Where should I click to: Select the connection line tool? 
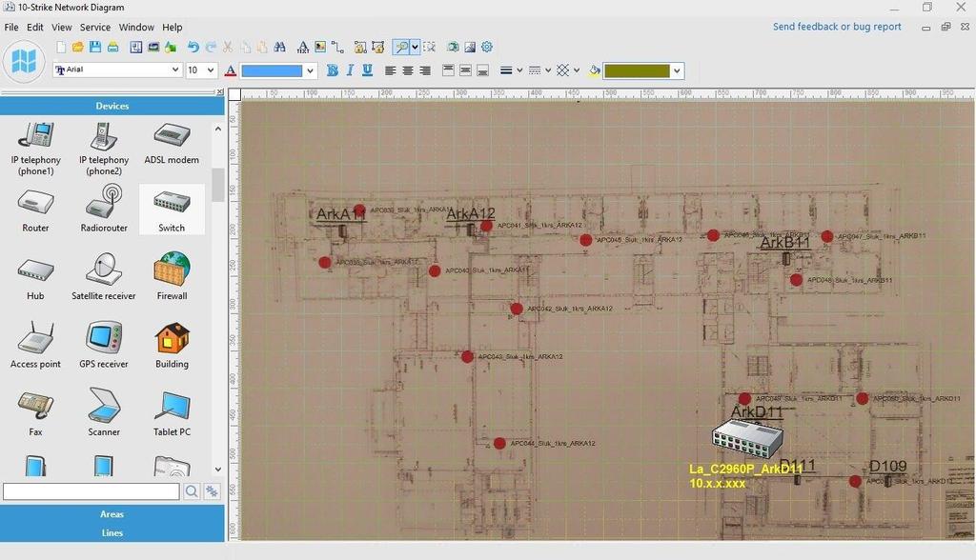337,48
